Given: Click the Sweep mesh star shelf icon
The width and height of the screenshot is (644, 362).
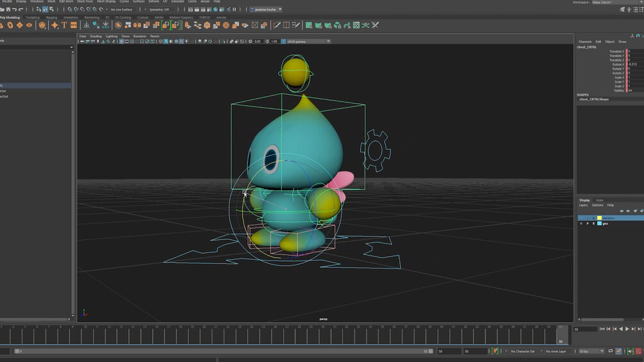Looking at the screenshot, I should (54, 26).
